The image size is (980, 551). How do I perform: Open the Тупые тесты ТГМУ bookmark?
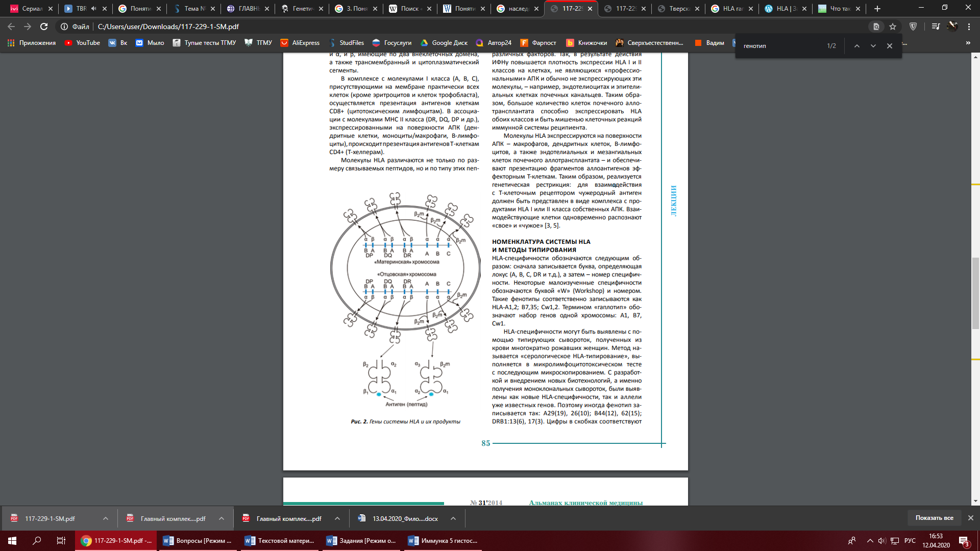(204, 43)
